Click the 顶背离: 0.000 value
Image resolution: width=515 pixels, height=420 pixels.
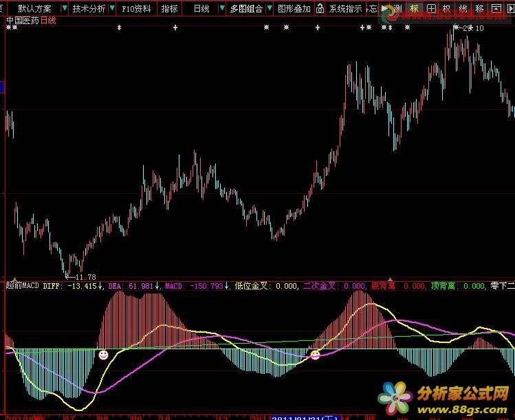[x=458, y=286]
